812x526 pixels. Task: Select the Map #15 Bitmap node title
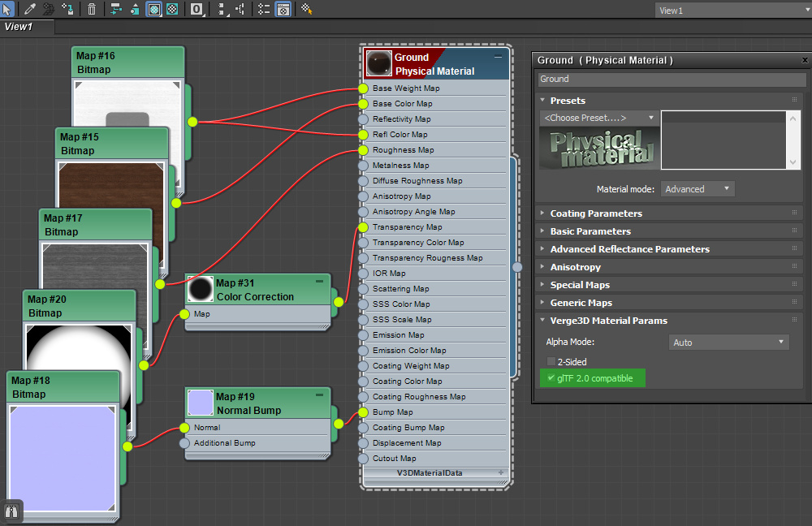pos(112,144)
